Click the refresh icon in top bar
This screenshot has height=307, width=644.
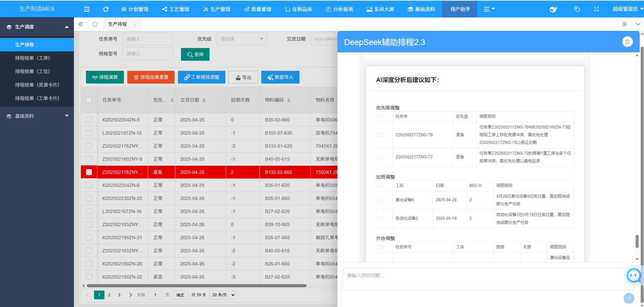(106, 9)
